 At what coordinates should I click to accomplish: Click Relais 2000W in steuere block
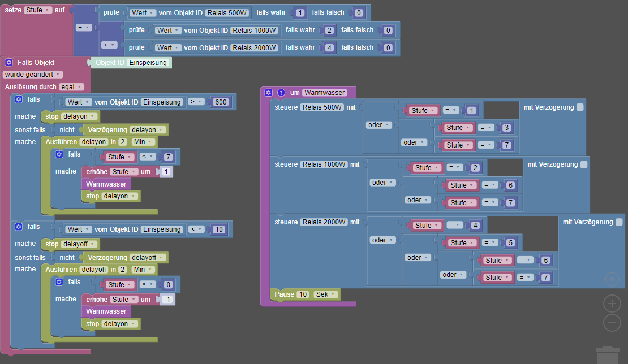324,222
